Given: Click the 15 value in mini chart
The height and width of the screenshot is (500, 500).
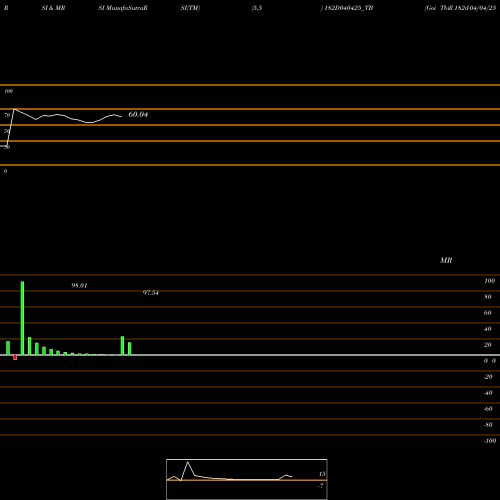Looking at the screenshot, I should (322, 474).
